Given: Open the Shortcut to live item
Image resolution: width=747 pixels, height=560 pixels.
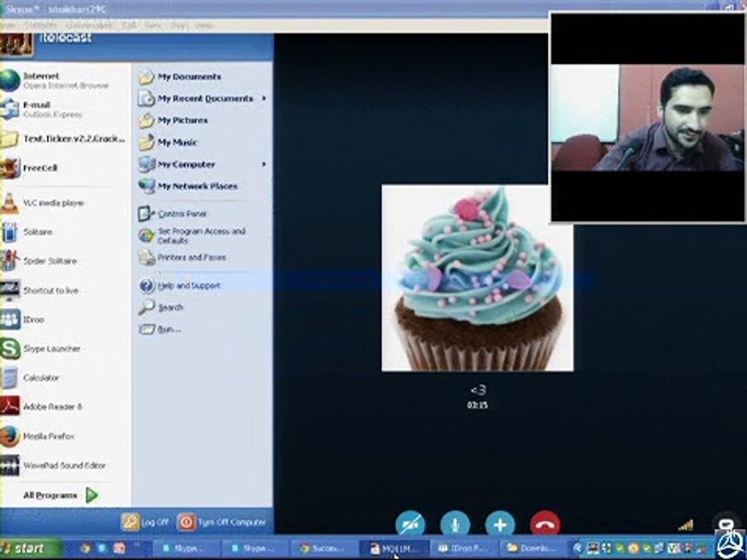Looking at the screenshot, I should [65, 290].
